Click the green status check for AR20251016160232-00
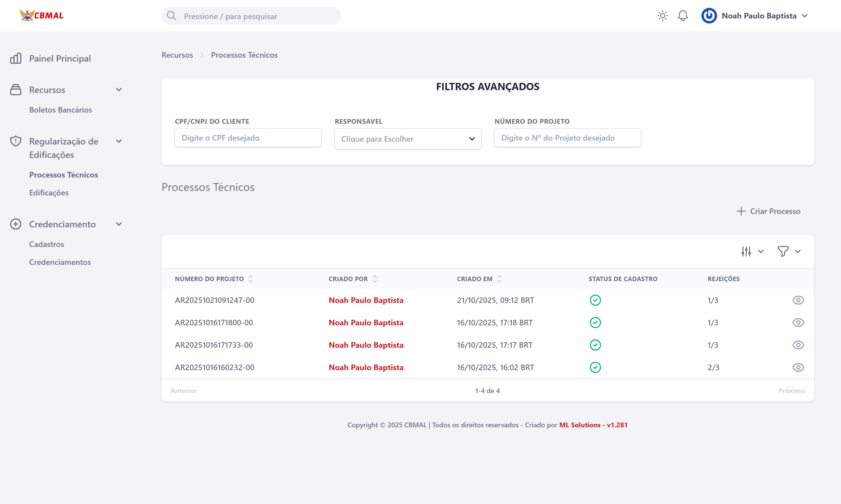Viewport: 841px width, 504px height. click(595, 367)
